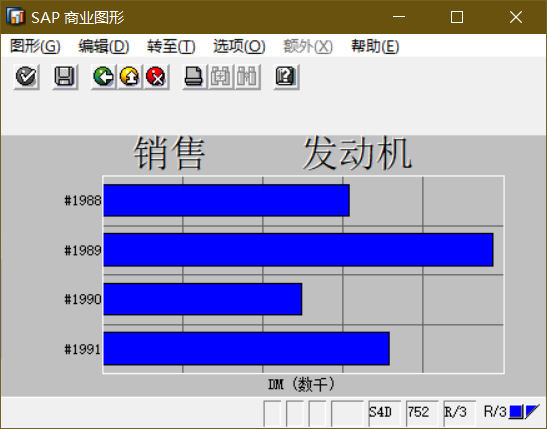The width and height of the screenshot is (547, 429).
Task: Click the red Cancel X icon
Action: click(156, 76)
